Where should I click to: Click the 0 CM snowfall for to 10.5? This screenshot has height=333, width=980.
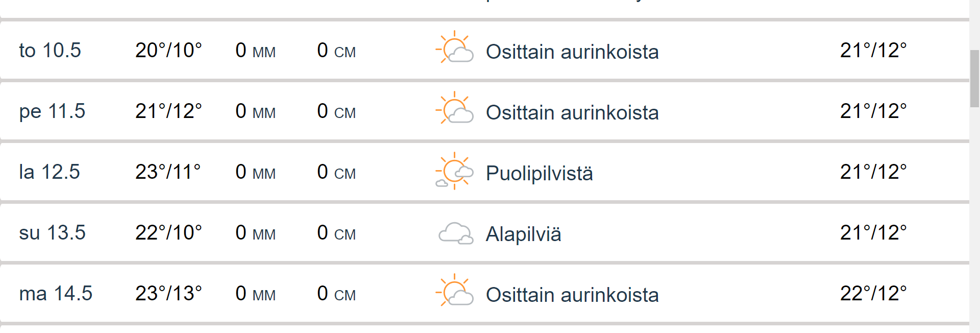tap(336, 51)
